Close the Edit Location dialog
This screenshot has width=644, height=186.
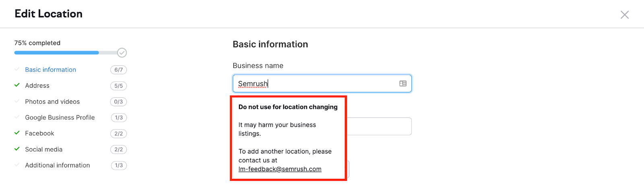[x=624, y=15]
